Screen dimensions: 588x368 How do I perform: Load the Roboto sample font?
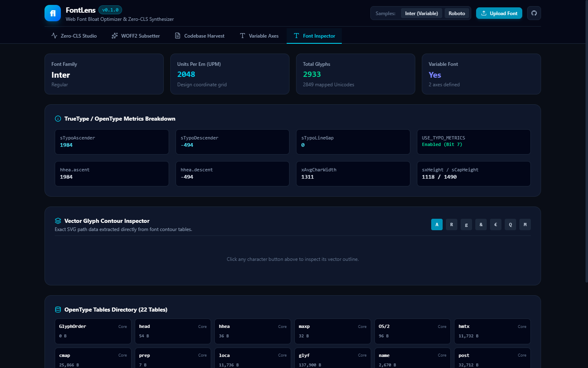pos(457,13)
